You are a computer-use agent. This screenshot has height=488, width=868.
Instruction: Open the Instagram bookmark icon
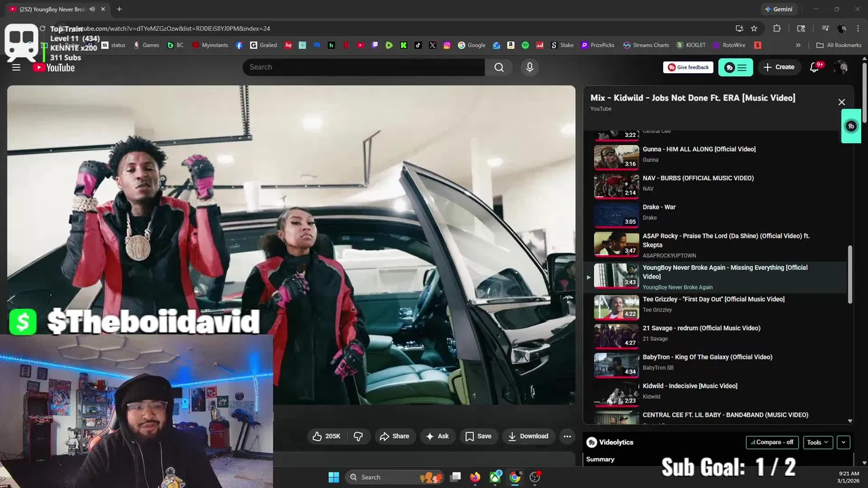click(447, 45)
